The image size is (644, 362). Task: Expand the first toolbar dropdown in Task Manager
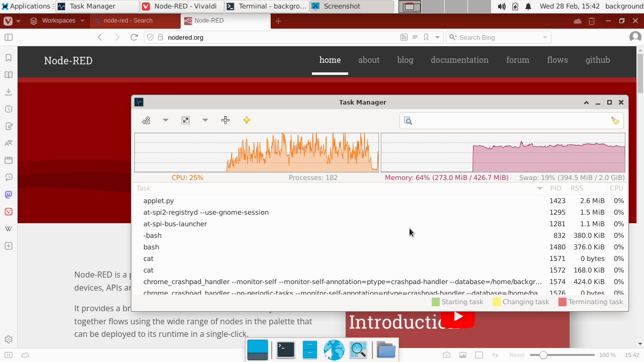166,120
